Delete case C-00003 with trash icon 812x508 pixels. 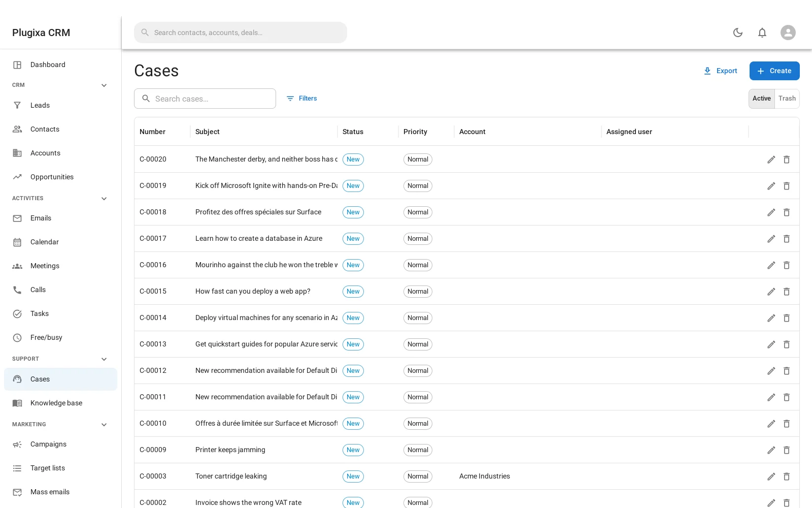coord(787,477)
